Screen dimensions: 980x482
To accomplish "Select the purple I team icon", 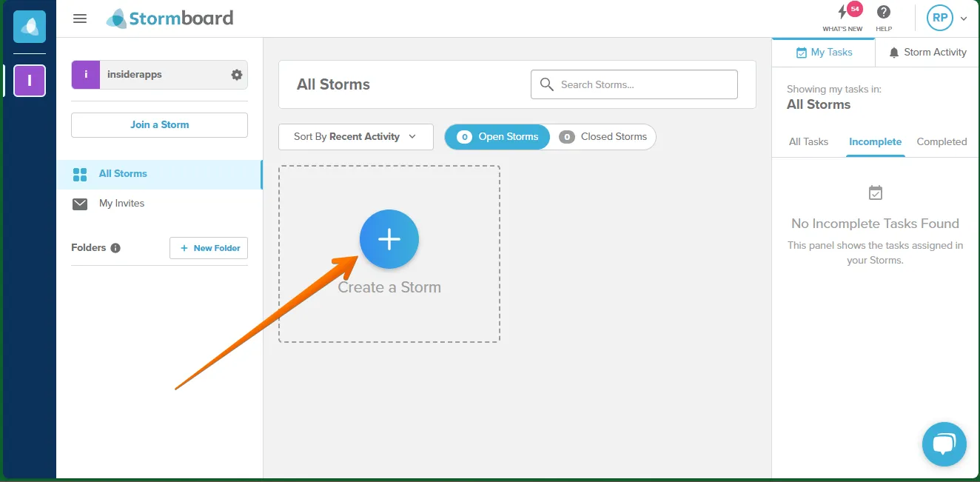I will [30, 81].
